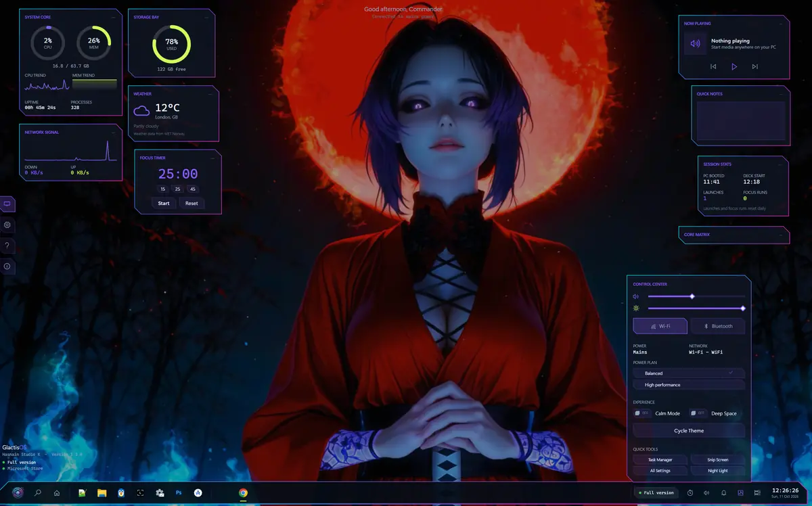Open settings gear in the left sidebar
812x506 pixels.
point(7,225)
